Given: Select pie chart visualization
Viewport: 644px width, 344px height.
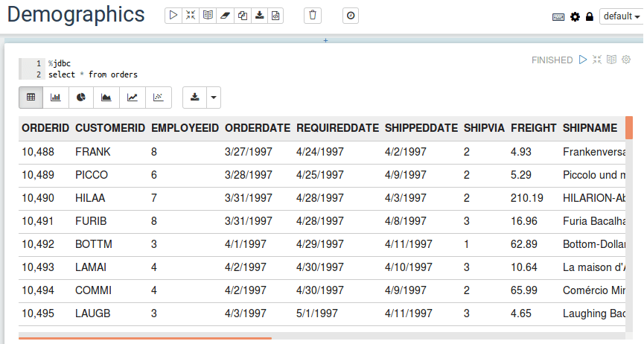Looking at the screenshot, I should [x=81, y=97].
